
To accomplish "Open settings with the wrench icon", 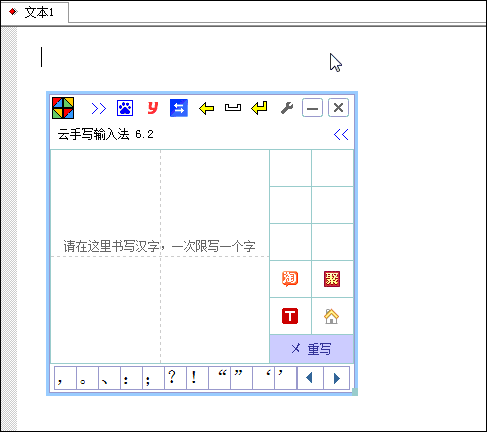I will 287,108.
